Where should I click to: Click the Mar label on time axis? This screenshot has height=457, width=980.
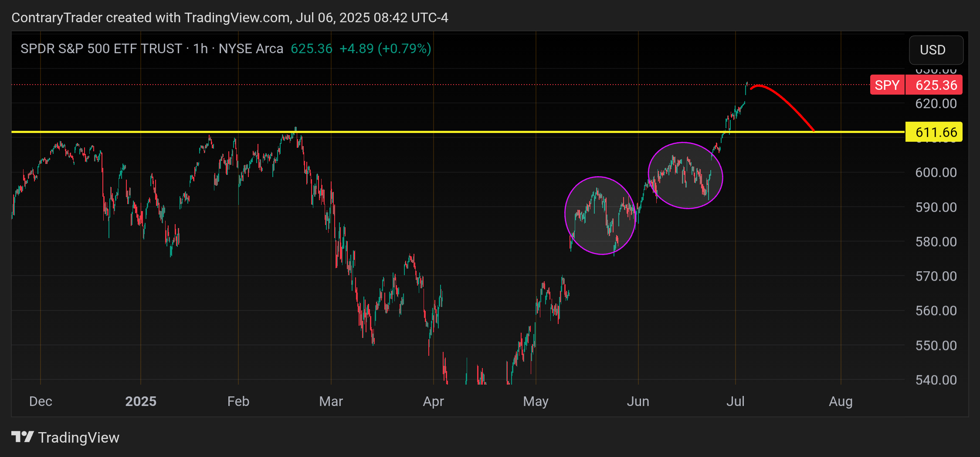331,401
